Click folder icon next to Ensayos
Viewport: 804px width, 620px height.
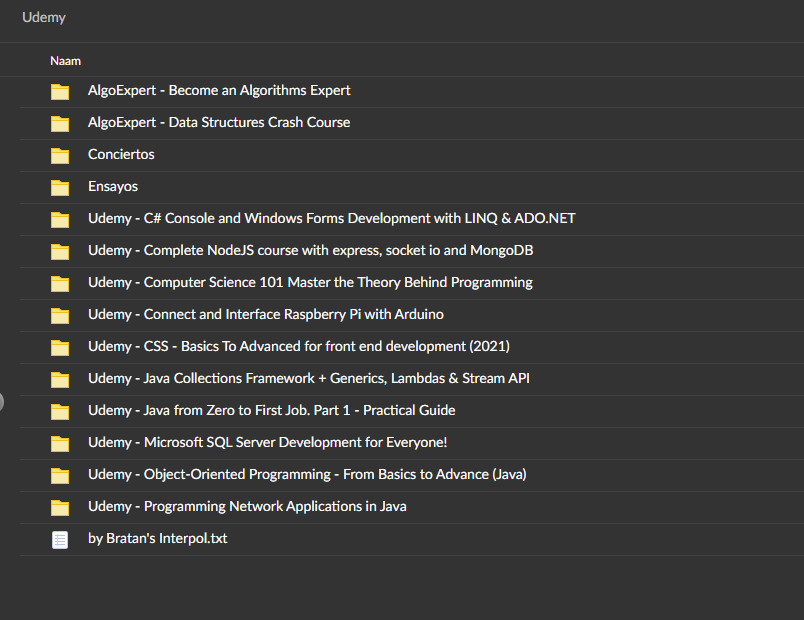60,187
